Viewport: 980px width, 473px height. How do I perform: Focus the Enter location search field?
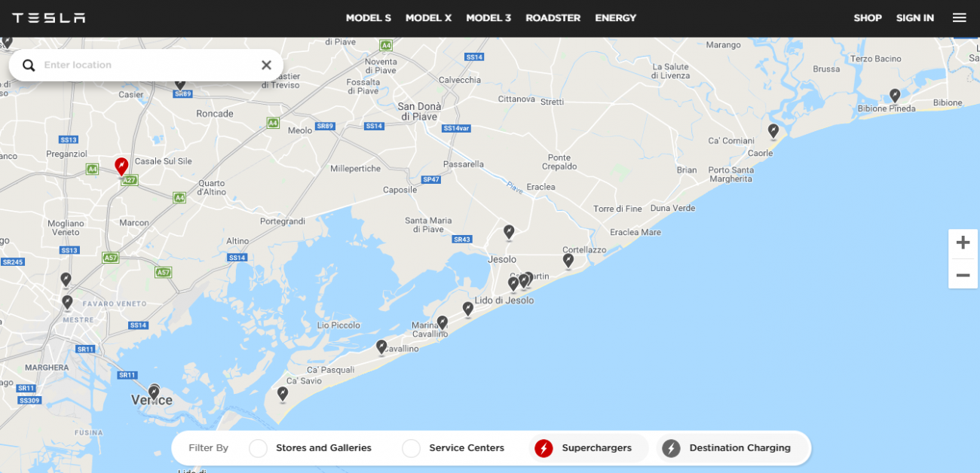[x=147, y=66]
